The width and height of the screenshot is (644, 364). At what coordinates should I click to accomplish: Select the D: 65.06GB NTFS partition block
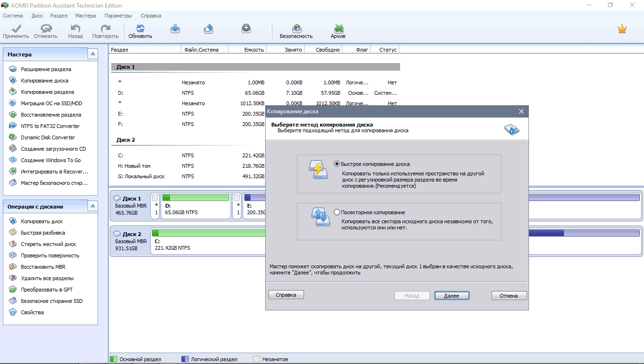coord(196,205)
